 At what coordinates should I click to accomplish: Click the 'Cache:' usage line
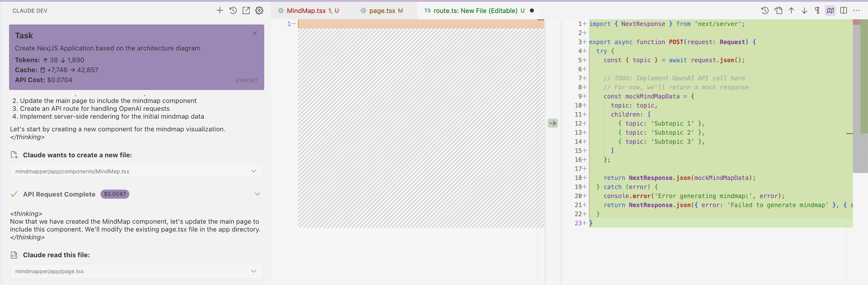tap(56, 70)
